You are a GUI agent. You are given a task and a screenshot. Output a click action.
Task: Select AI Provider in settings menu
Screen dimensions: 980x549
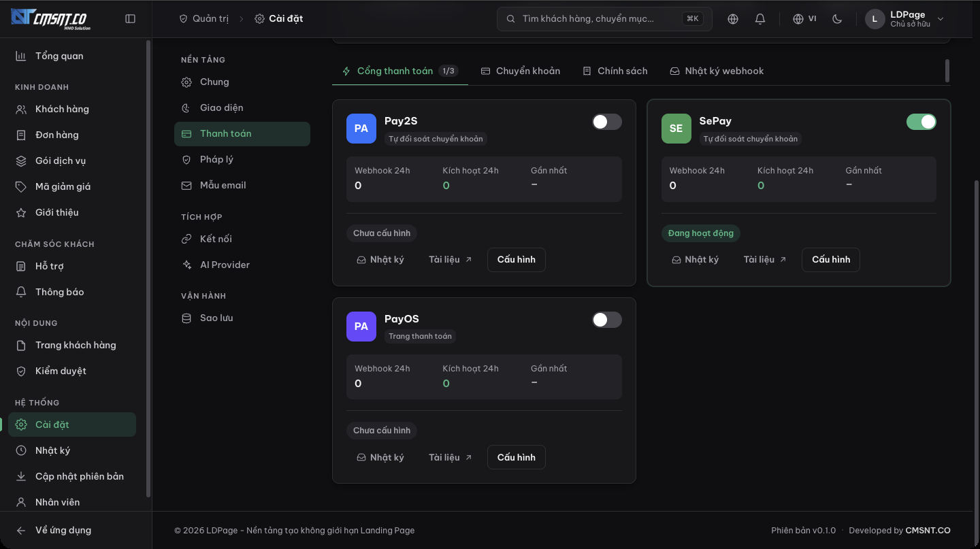[x=242, y=265]
